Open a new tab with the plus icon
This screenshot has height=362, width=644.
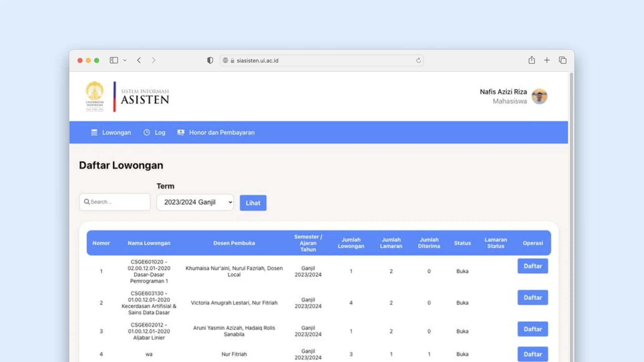point(547,60)
